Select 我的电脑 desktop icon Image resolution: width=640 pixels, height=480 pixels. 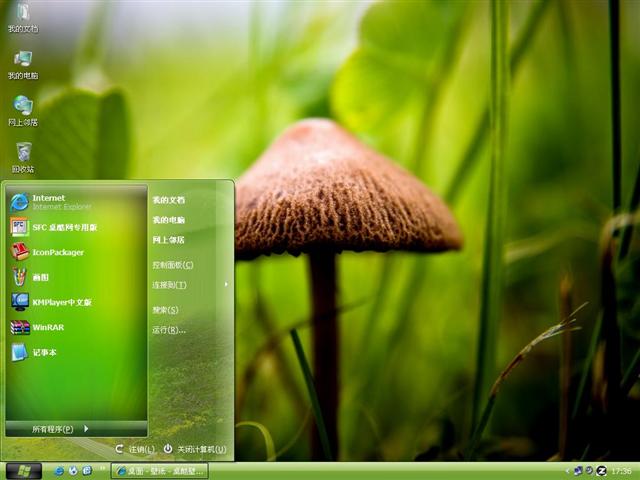coord(22,64)
